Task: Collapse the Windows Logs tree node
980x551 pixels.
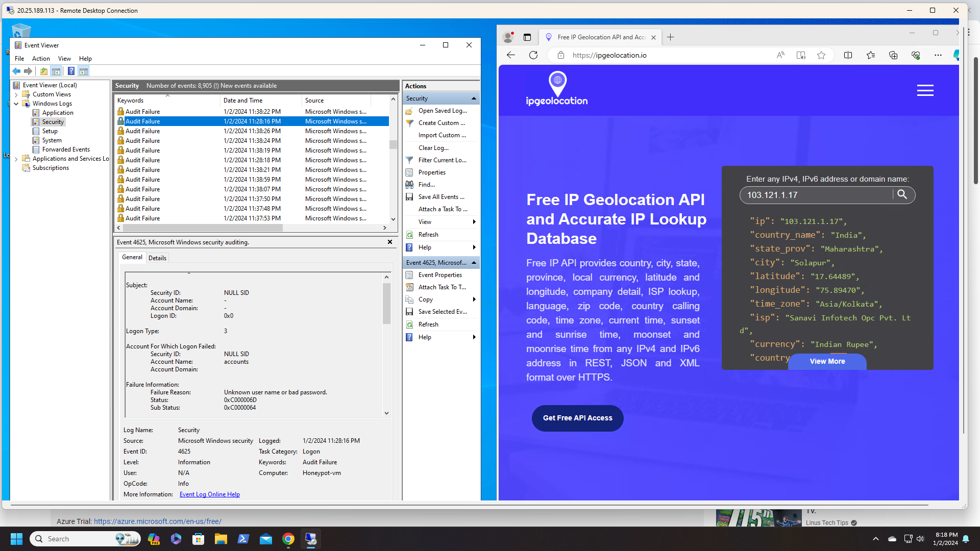Action: point(16,104)
